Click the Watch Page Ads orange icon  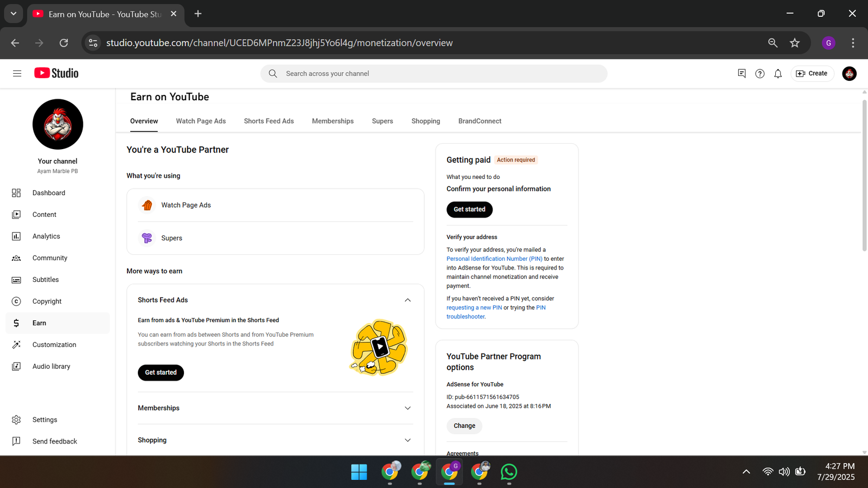pos(147,205)
